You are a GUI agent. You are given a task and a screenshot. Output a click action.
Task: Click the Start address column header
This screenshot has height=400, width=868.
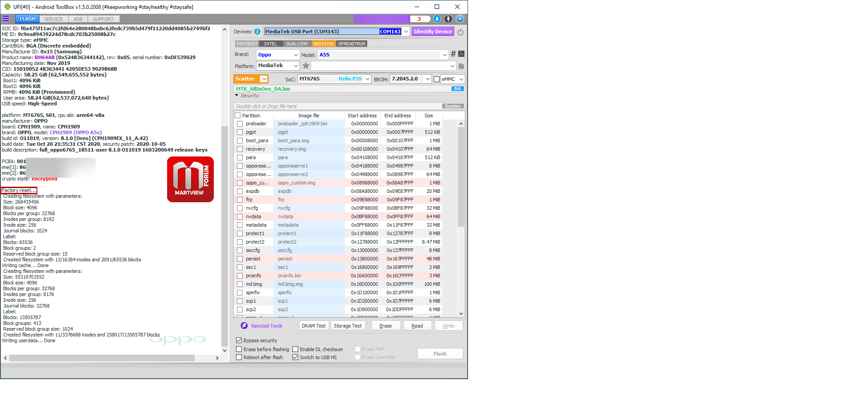[x=362, y=116]
